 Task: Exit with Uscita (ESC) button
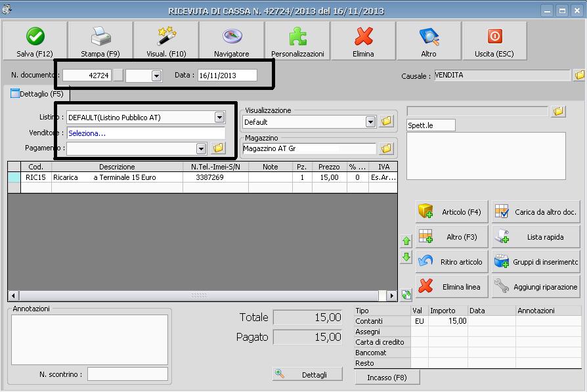494,41
